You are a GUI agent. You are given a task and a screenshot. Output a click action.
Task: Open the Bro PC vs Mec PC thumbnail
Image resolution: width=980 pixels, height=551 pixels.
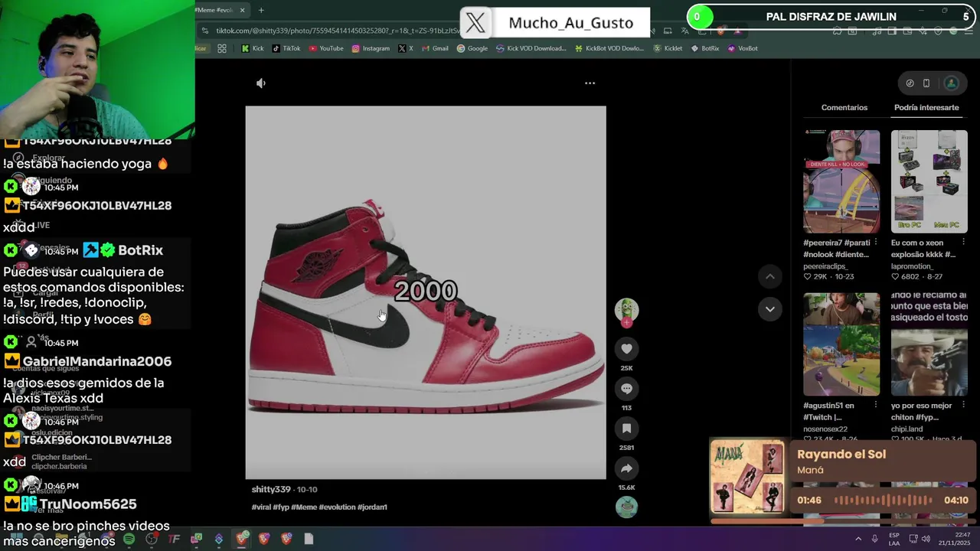(x=929, y=181)
